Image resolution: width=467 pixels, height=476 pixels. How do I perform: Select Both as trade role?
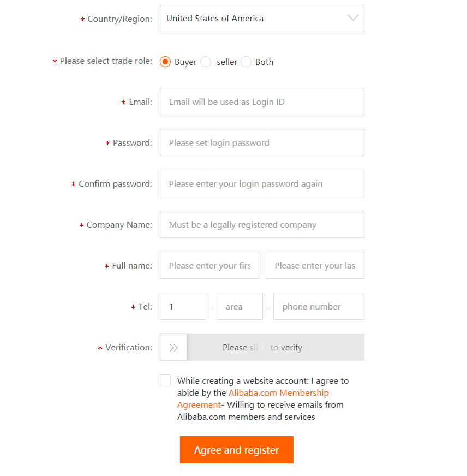tap(246, 62)
